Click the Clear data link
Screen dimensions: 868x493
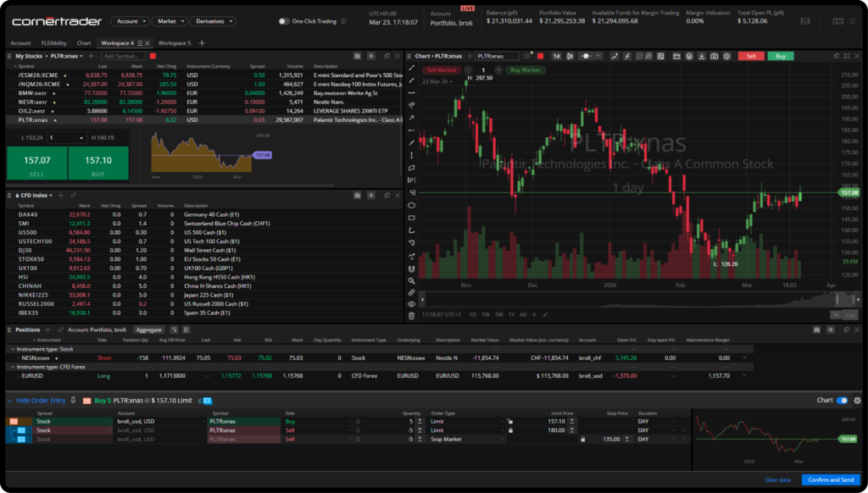coord(777,479)
